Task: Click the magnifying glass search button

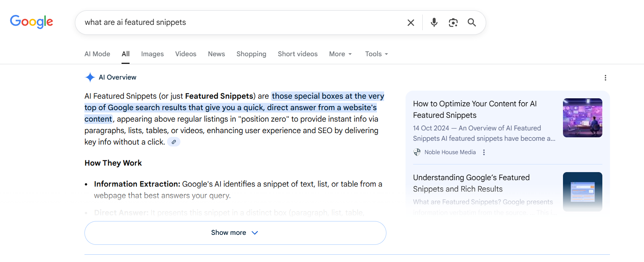Action: point(472,23)
